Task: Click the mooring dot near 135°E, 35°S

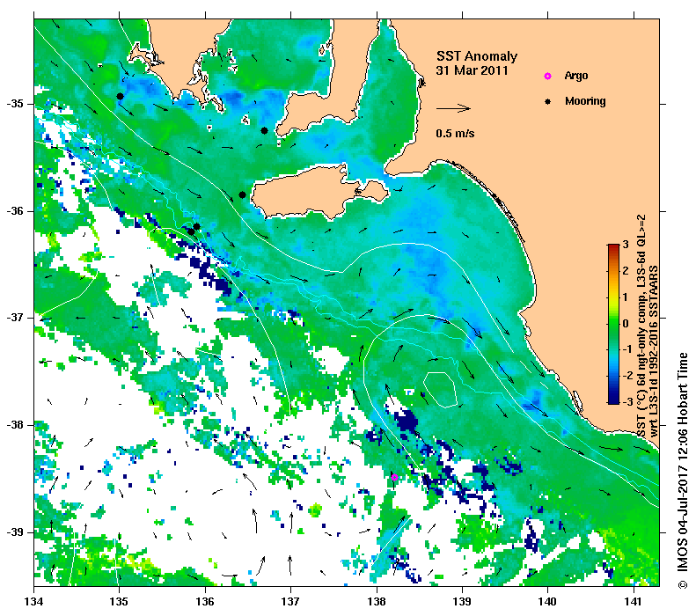Action: coord(120,96)
